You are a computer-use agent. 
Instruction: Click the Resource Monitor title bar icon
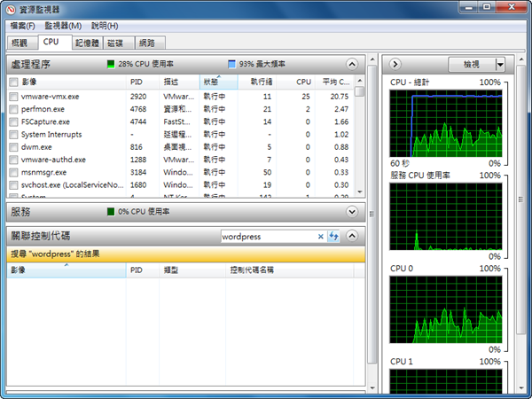[x=11, y=10]
